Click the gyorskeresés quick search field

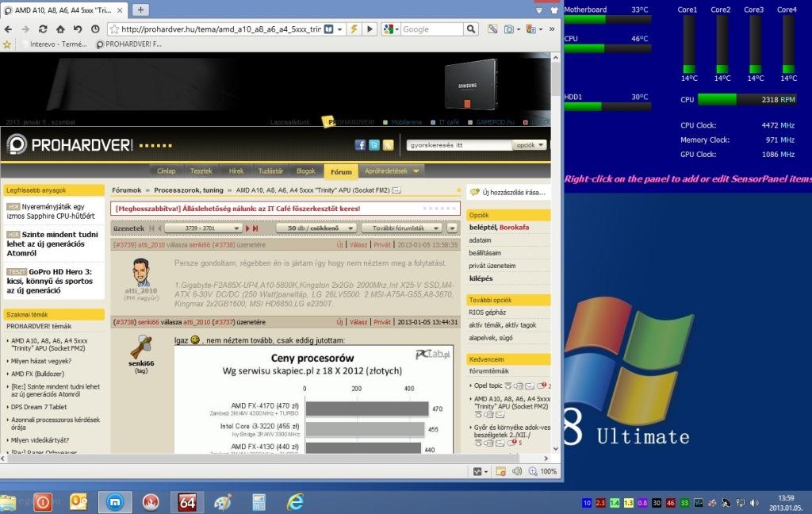click(x=459, y=145)
